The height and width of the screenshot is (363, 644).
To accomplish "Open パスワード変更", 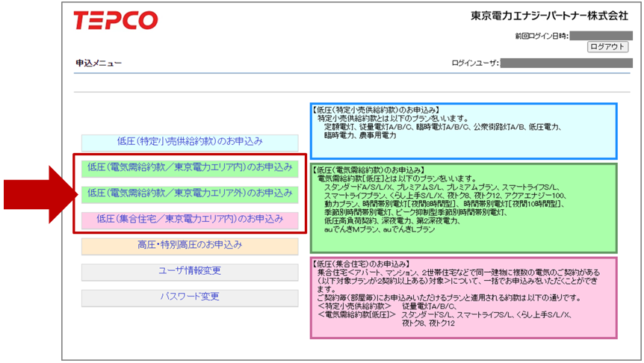I will tap(190, 298).
